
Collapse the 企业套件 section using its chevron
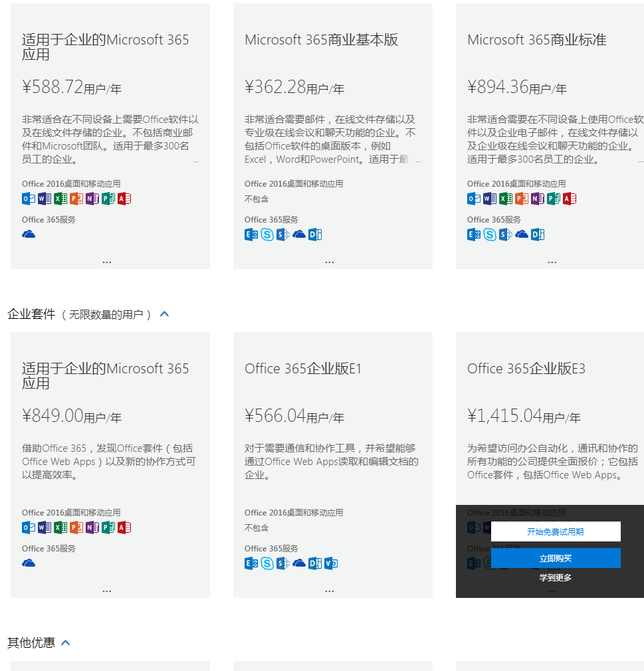point(164,314)
